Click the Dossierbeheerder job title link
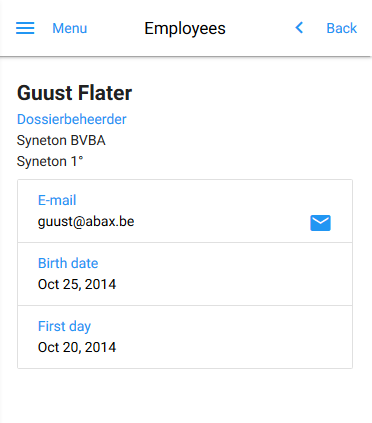Viewport: 372px width, 423px height. pyautogui.click(x=72, y=119)
